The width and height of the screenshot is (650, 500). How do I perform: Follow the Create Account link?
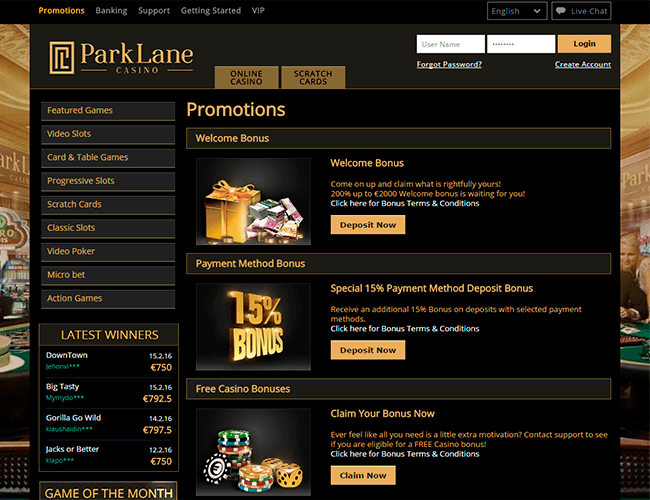click(582, 64)
